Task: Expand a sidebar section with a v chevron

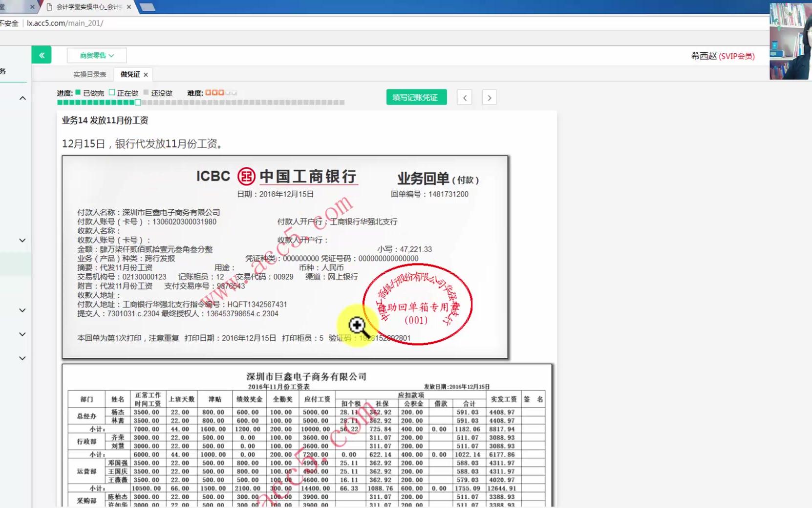Action: [22, 240]
